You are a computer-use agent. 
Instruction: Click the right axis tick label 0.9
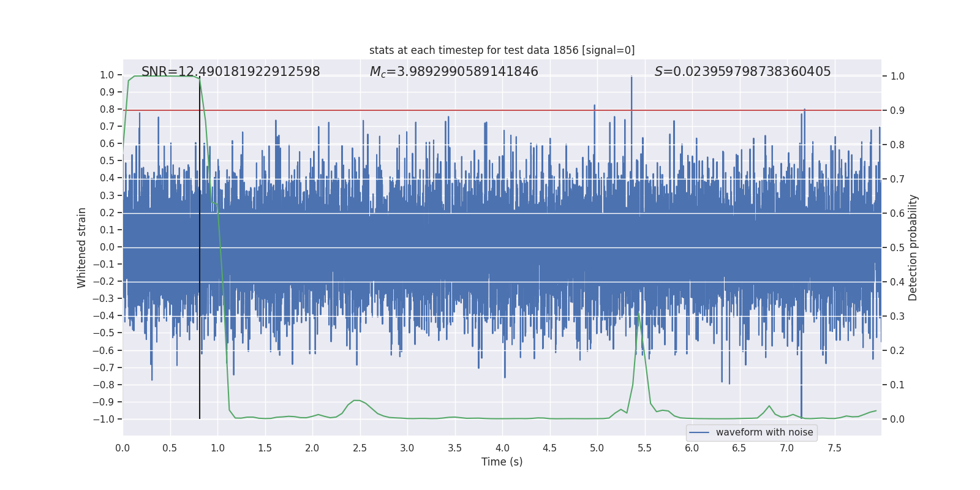(897, 111)
